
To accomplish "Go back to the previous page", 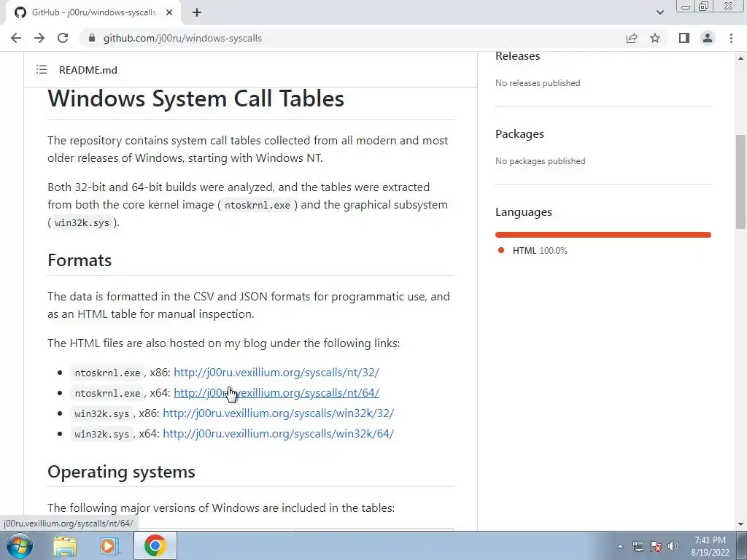I will (x=16, y=38).
